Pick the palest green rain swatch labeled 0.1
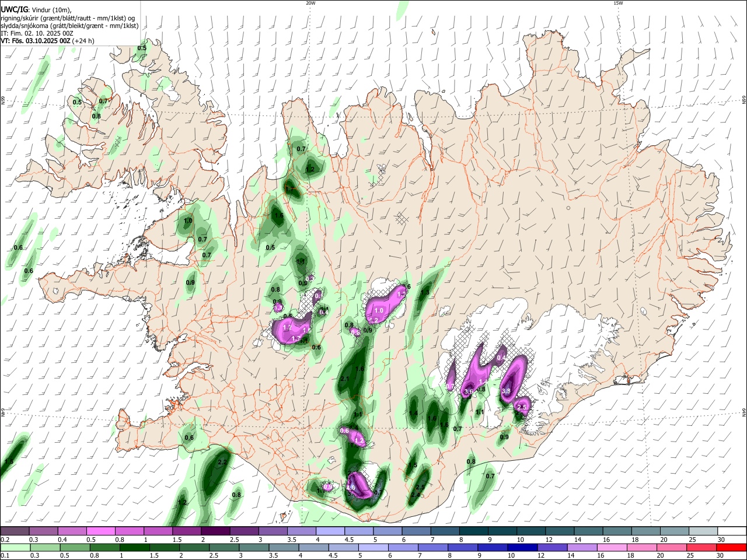Viewport: 747px width, 560px height. pyautogui.click(x=16, y=547)
